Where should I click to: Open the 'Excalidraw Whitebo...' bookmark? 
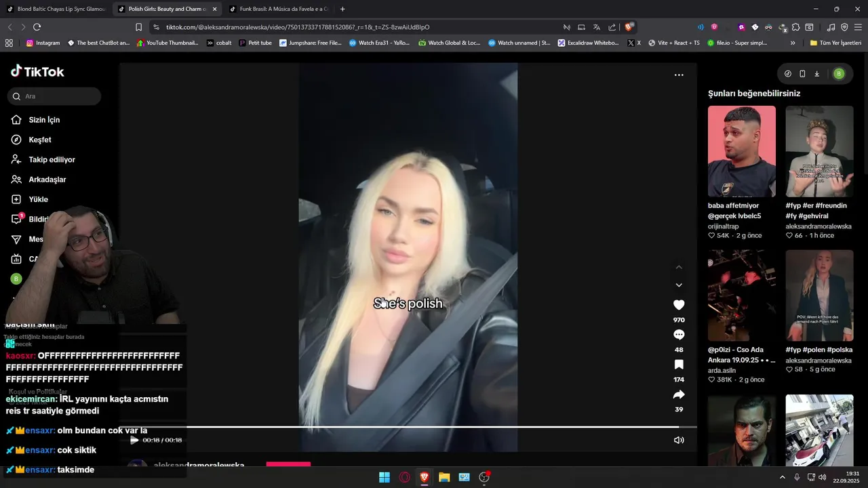coord(588,43)
